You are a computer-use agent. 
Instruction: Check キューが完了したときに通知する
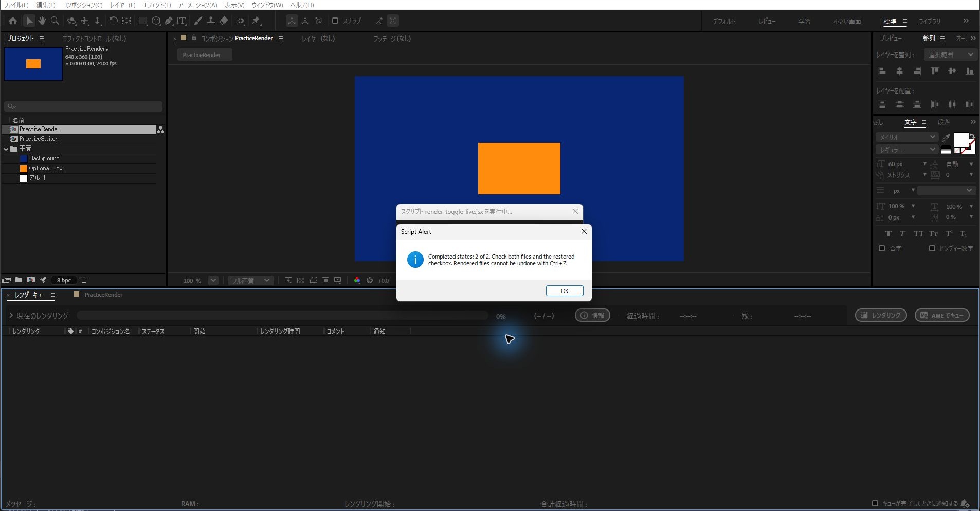875,504
